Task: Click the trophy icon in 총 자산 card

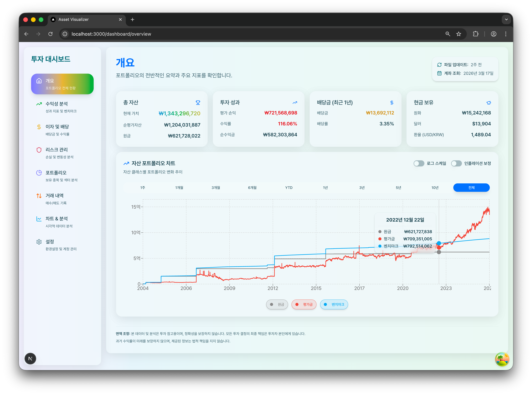Action: [198, 103]
